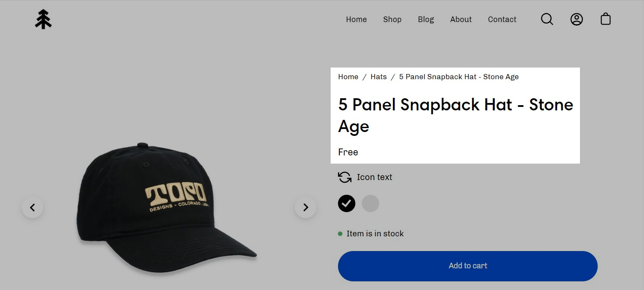Open the About menu item
Screen dimensions: 644x290
point(461,19)
